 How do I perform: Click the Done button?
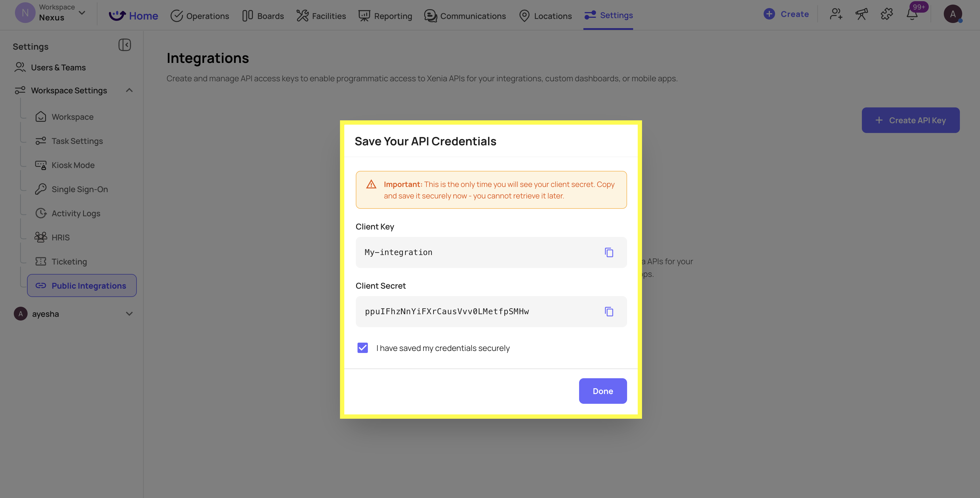coord(603,391)
